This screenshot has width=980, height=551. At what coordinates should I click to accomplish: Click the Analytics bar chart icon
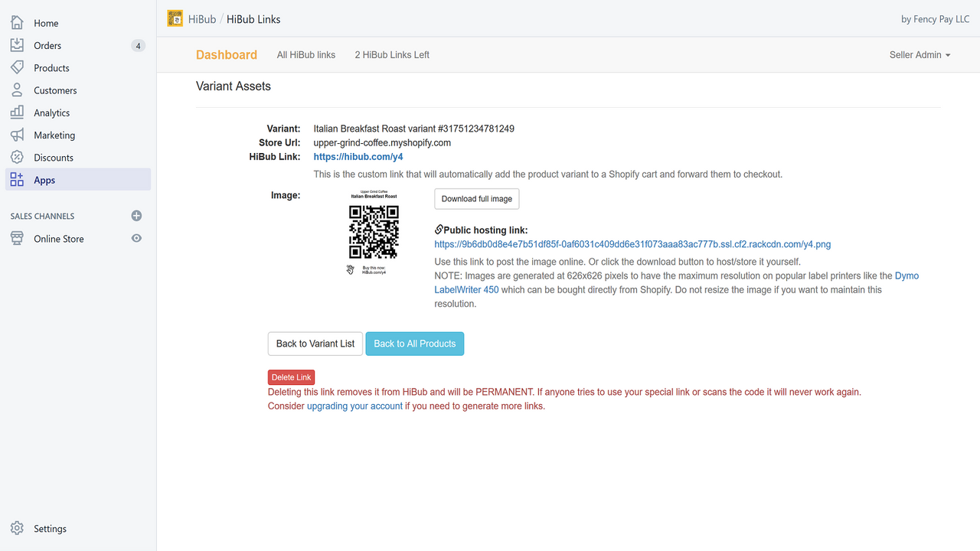17,112
